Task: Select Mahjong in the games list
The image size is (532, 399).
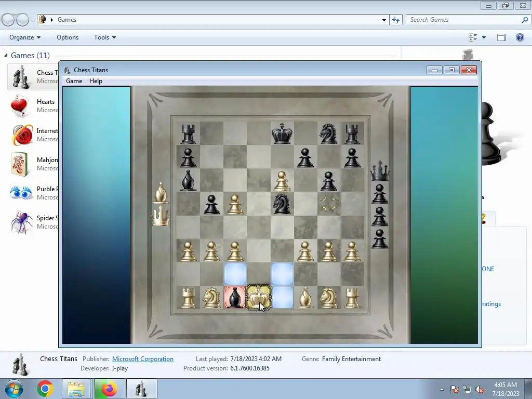Action: [x=33, y=164]
